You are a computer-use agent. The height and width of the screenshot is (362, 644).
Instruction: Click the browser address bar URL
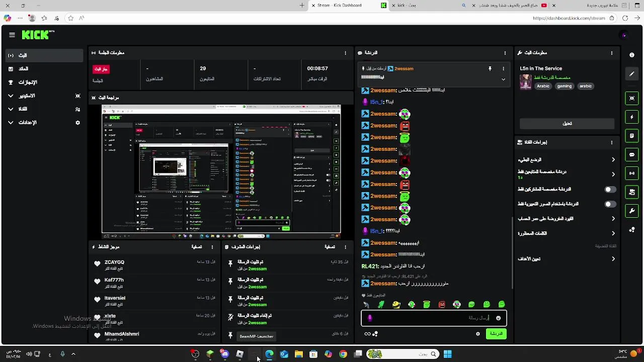point(569,18)
